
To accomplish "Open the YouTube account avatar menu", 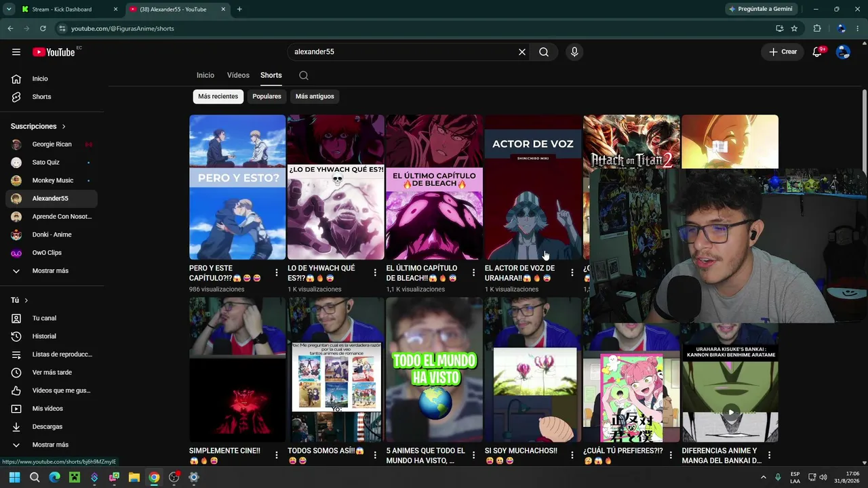I will pyautogui.click(x=843, y=52).
